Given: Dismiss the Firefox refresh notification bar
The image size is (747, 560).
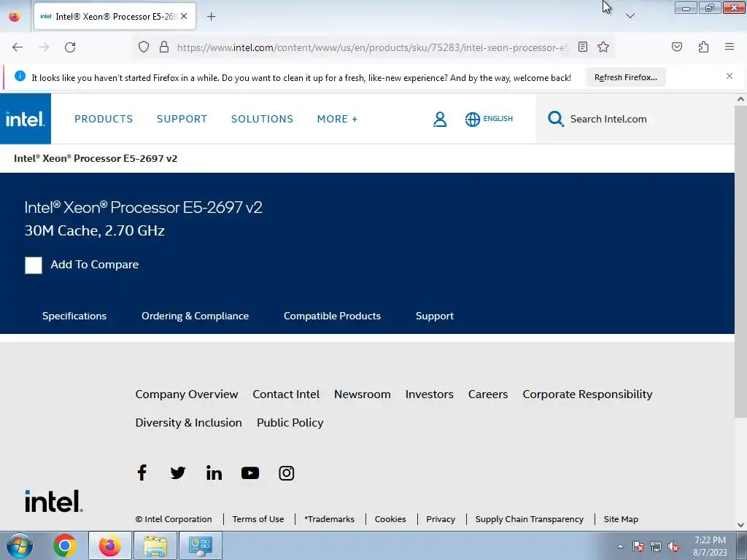Looking at the screenshot, I should [x=729, y=76].
